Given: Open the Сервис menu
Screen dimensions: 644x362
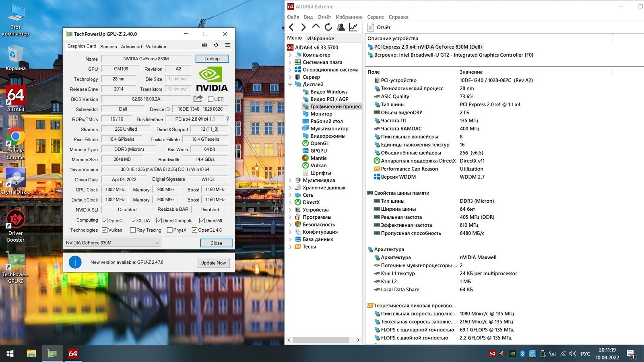Looking at the screenshot, I should coord(375,17).
